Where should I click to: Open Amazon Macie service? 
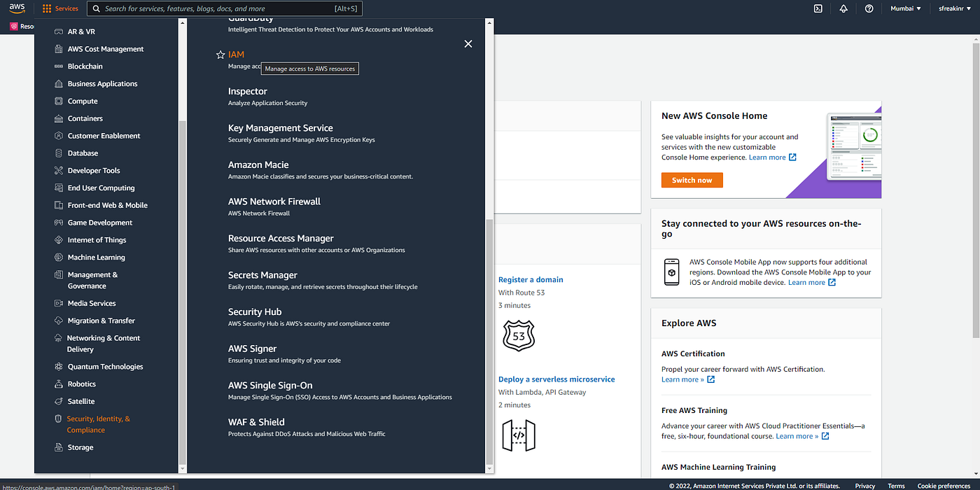pos(258,164)
